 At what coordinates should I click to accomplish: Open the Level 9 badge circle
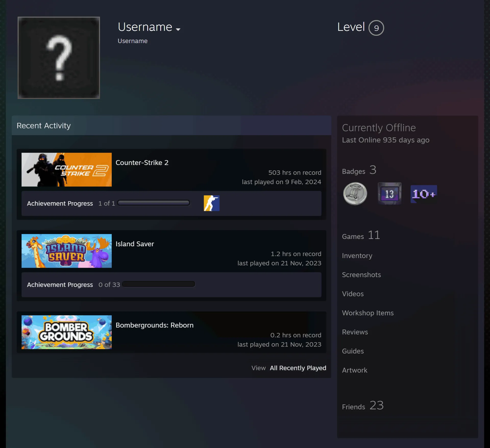pos(376,28)
